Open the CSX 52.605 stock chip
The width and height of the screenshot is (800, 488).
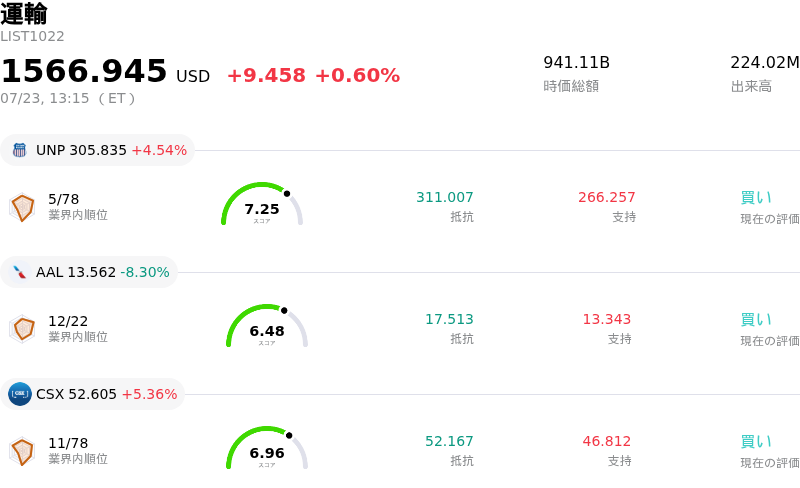[92, 394]
